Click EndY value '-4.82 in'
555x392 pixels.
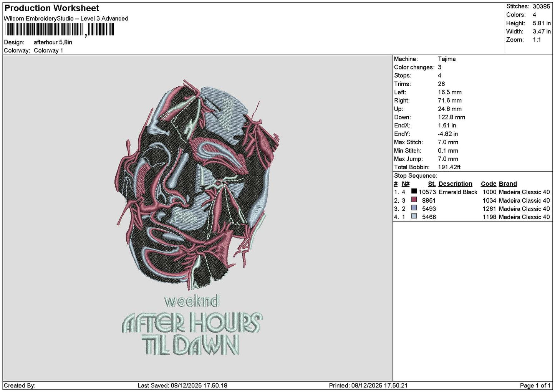(448, 134)
